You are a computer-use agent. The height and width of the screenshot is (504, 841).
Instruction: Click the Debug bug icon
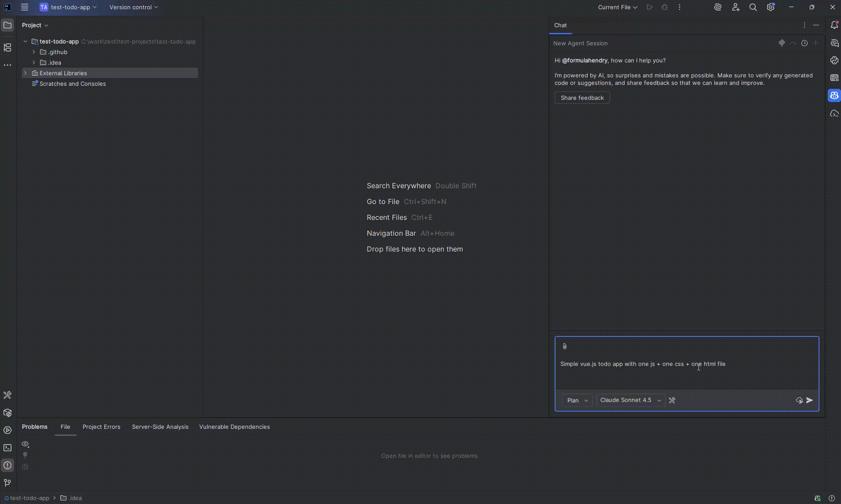(665, 7)
